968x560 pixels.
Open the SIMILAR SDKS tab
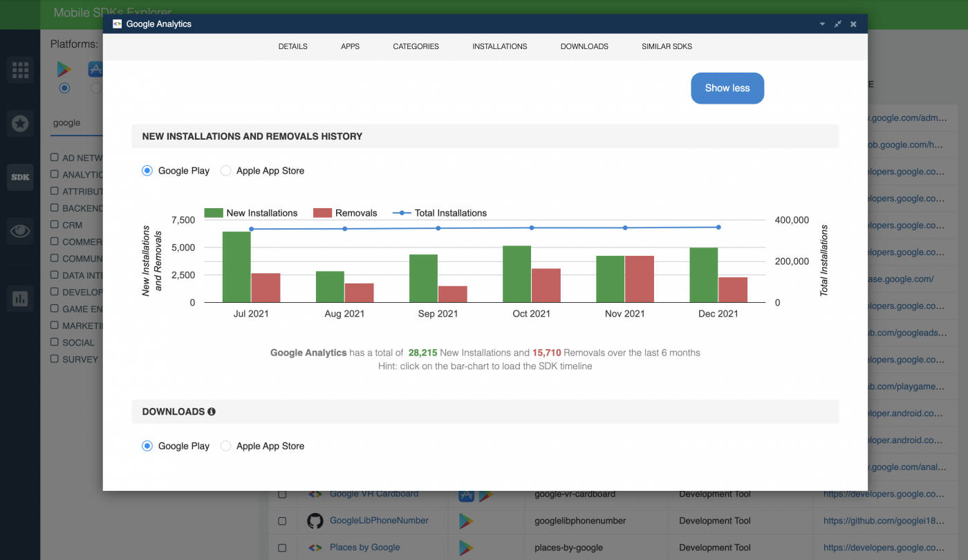(667, 46)
